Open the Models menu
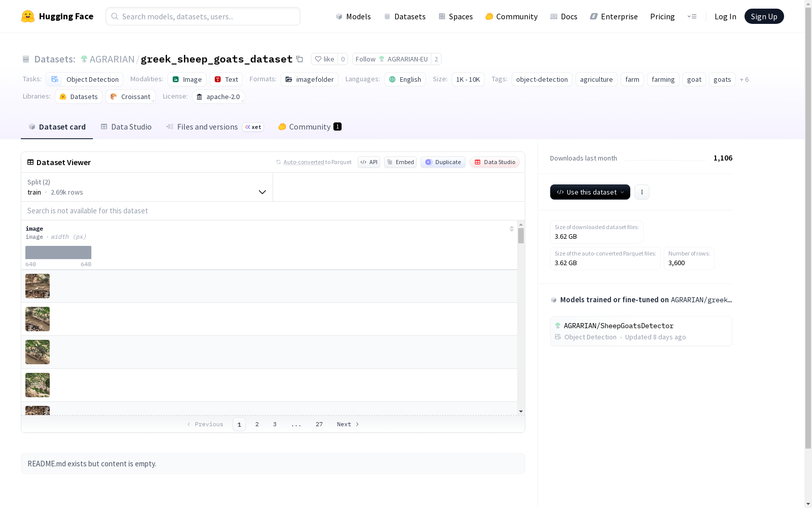The height and width of the screenshot is (508, 812). click(x=353, y=16)
